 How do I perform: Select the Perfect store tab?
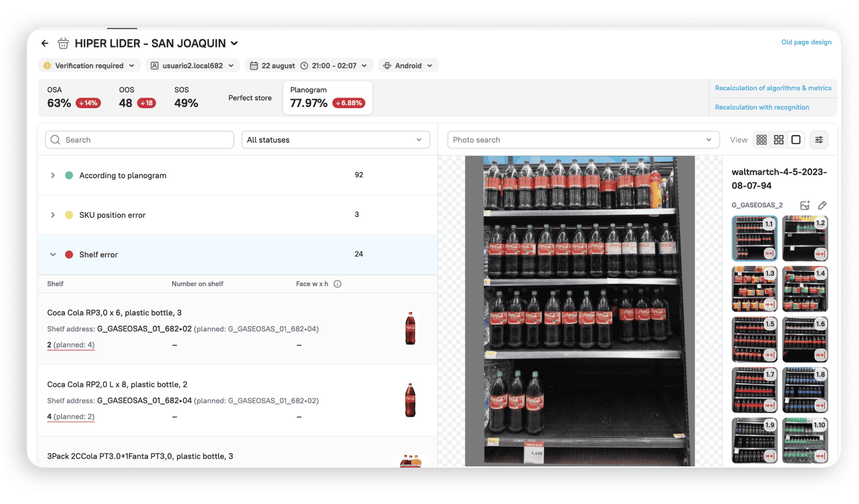[250, 98]
